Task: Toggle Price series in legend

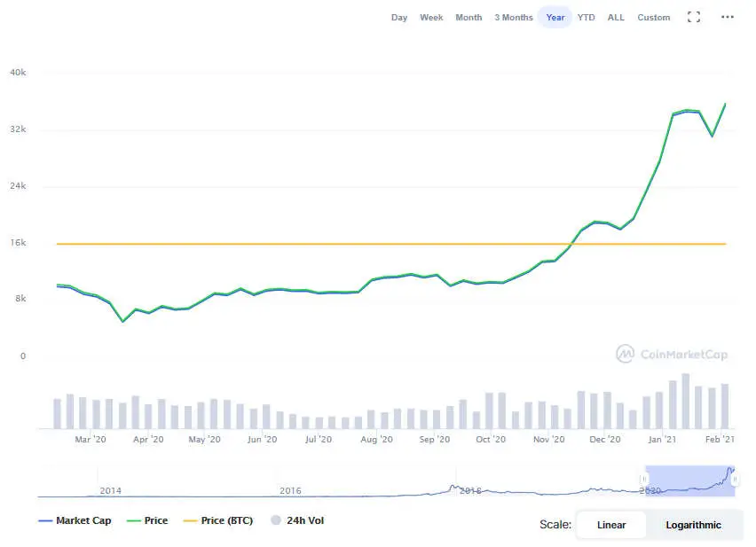Action: pos(147,520)
